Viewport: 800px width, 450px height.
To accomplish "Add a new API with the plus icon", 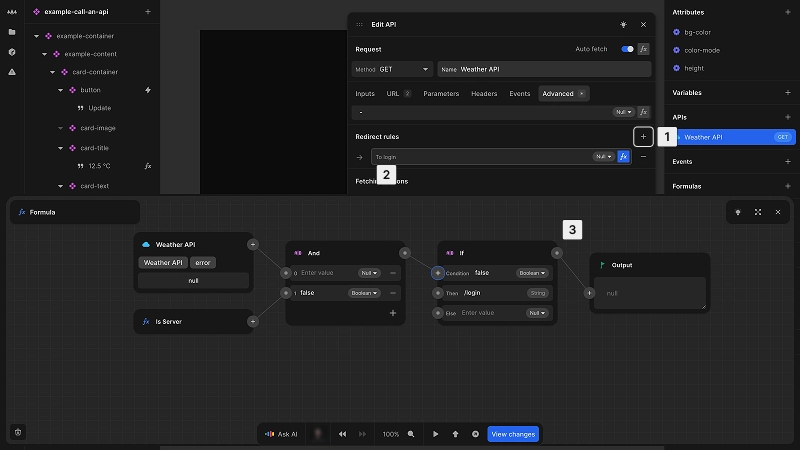I will tap(788, 117).
